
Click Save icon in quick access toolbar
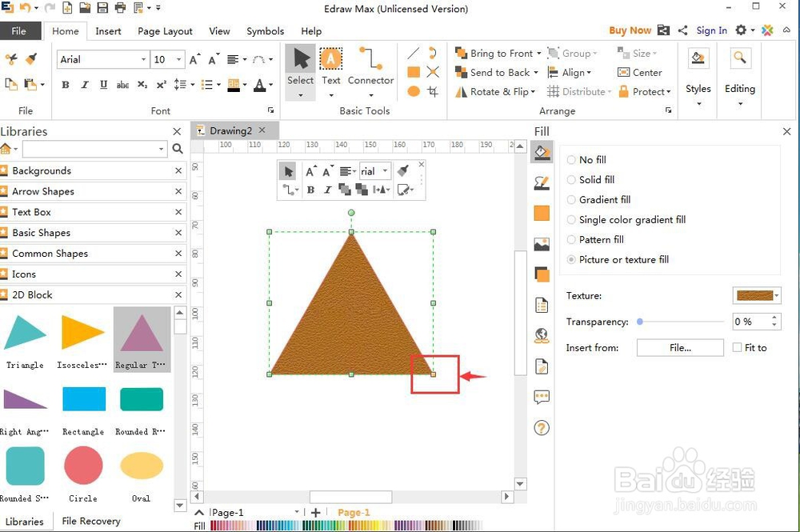102,8
